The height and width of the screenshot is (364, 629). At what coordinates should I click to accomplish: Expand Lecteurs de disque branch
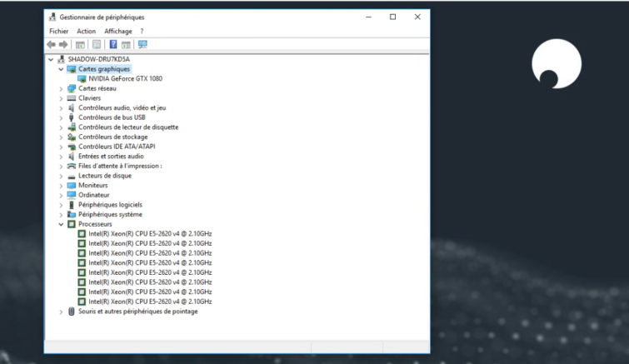click(x=61, y=176)
